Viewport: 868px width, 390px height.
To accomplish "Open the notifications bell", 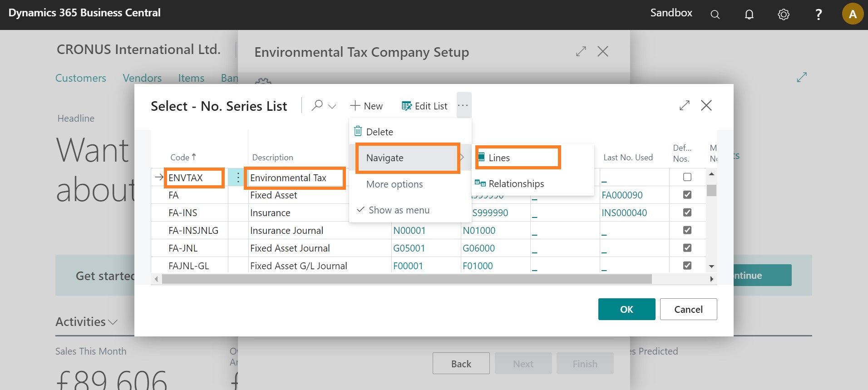I will (x=749, y=15).
